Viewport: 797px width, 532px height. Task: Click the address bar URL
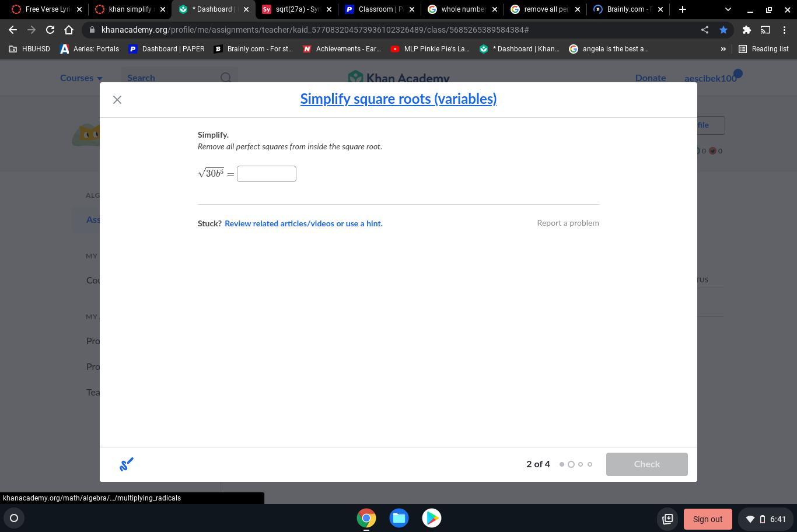click(315, 30)
